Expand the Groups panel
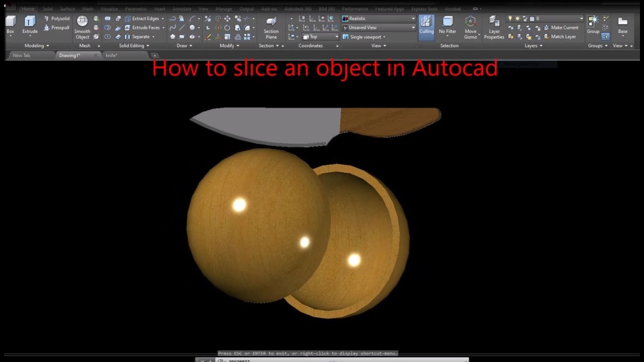Viewport: 644px width, 362px height. click(598, 46)
